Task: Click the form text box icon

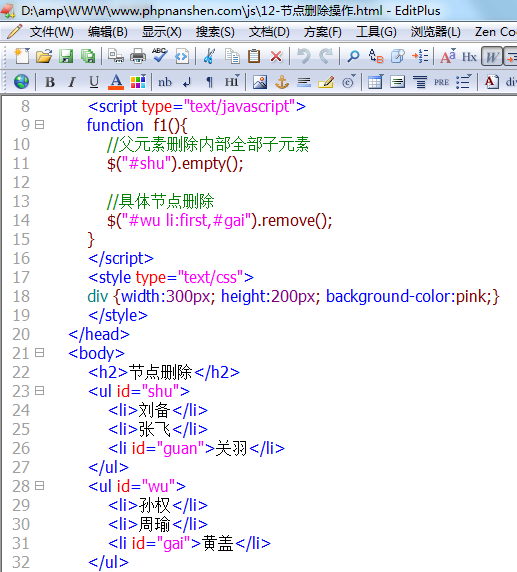Action: coord(397,82)
